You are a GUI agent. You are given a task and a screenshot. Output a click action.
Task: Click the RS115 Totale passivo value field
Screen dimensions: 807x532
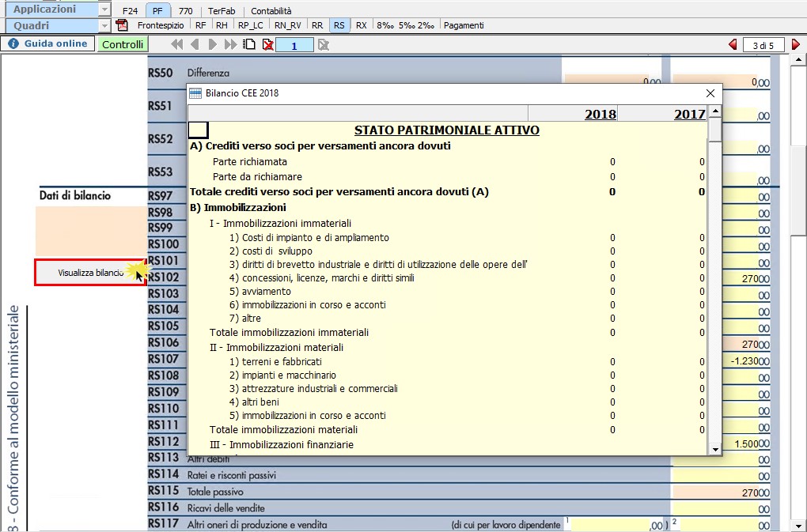point(721,492)
